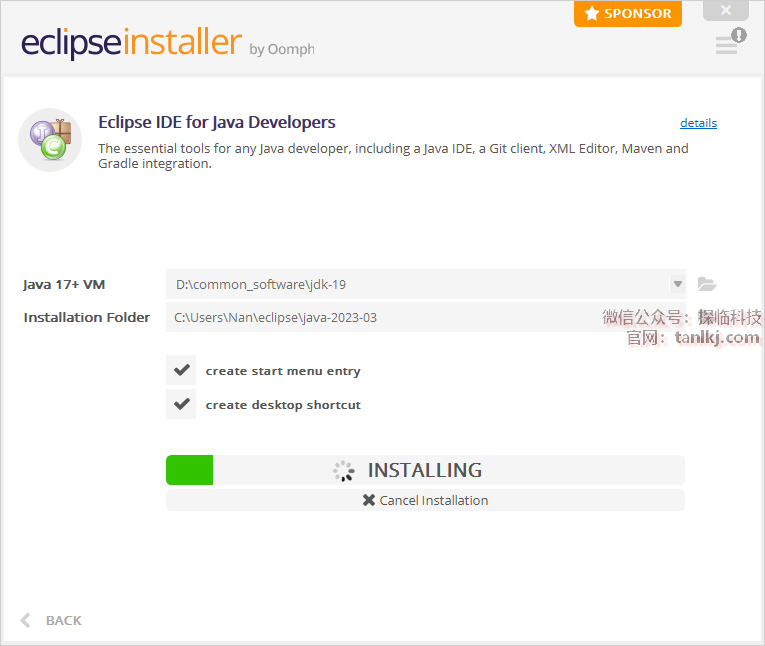Click the Java 17+ VM label
765x646 pixels.
64,284
